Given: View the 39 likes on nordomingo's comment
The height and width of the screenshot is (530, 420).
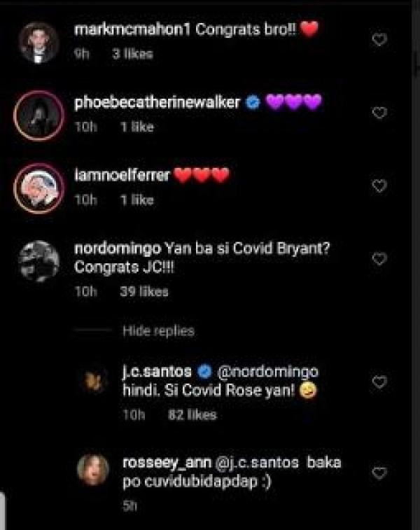Looking at the screenshot, I should (143, 292).
